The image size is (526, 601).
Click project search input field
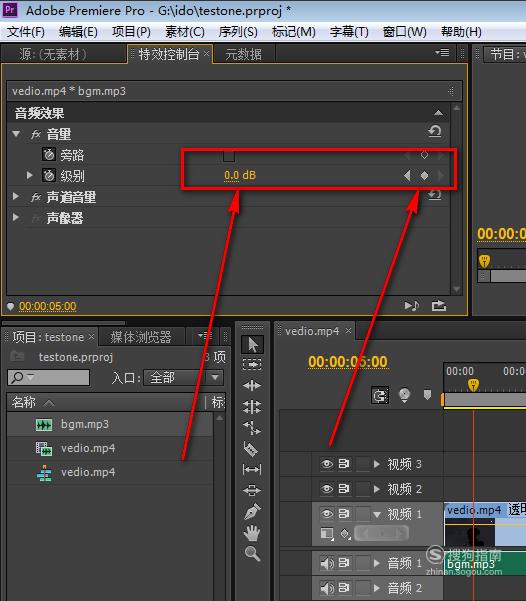click(48, 378)
